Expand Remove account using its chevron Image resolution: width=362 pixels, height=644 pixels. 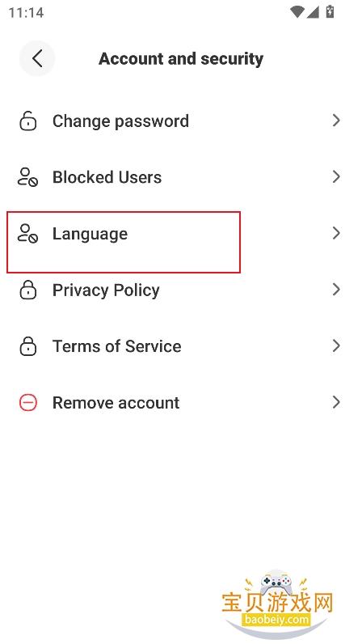pyautogui.click(x=336, y=403)
